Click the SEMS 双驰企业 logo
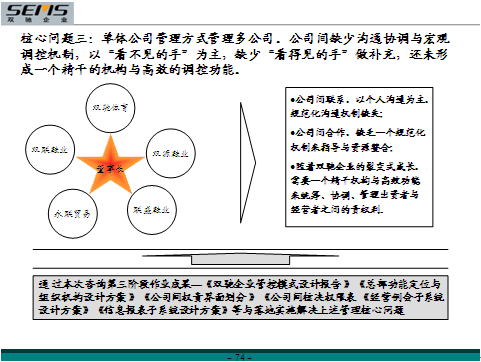The width and height of the screenshot is (481, 362). [x=37, y=13]
